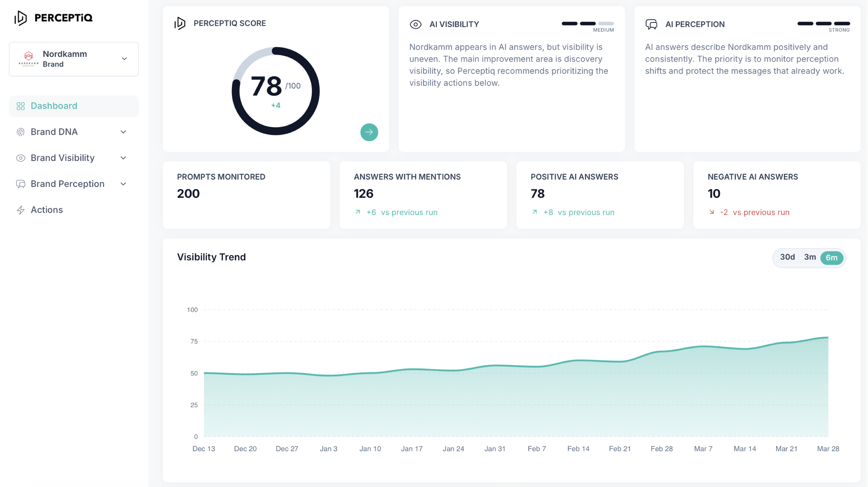Click the Brand Visibility eye icon

pos(20,158)
